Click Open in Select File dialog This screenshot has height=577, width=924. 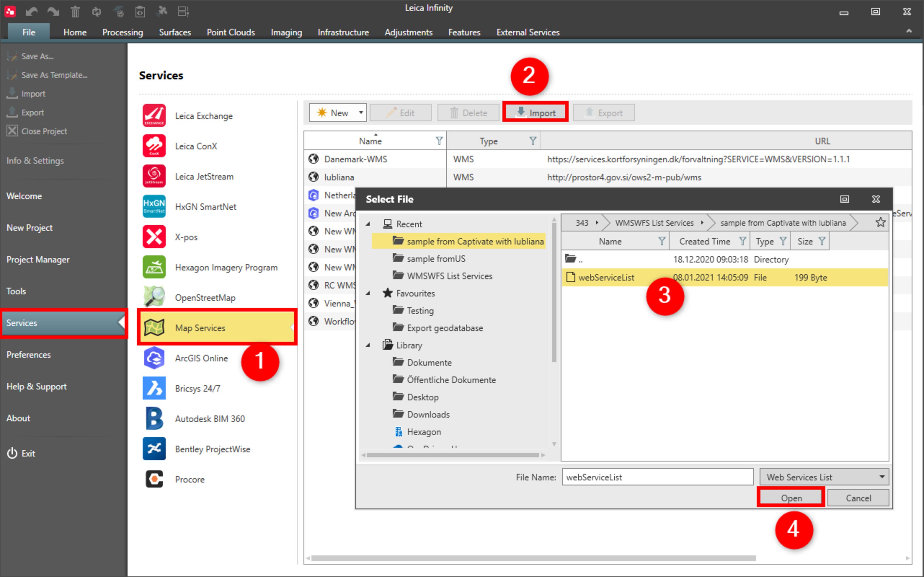tap(791, 498)
